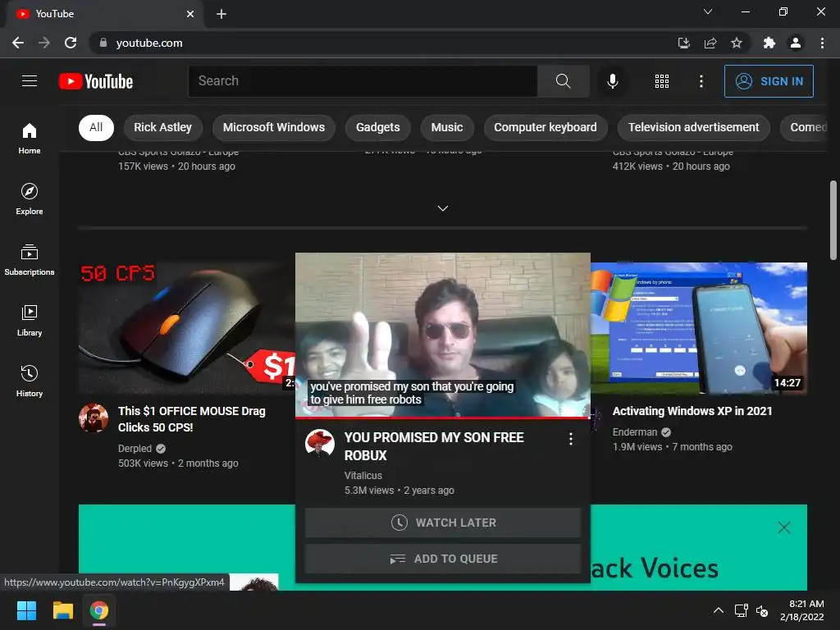This screenshot has height=630, width=840.
Task: Open the Windows Start menu
Action: click(26, 610)
